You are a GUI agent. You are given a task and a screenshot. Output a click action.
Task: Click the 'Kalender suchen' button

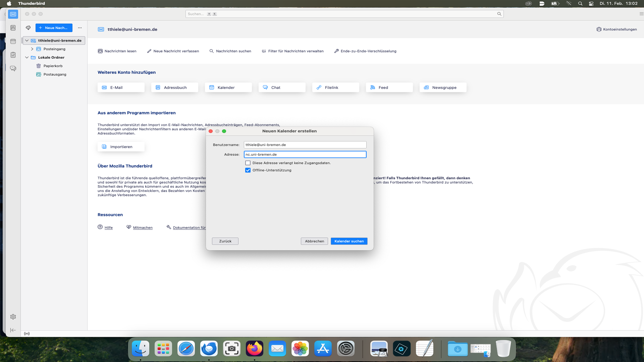[x=349, y=241]
